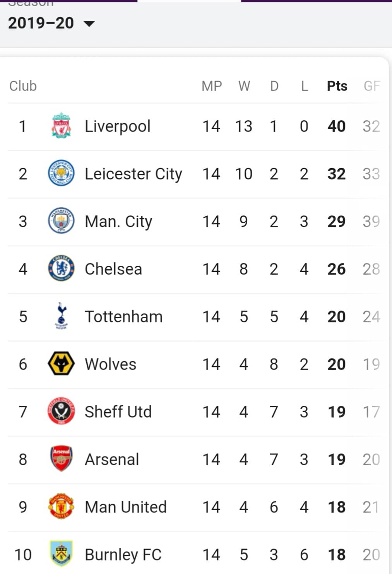Viewport: 392px width, 574px height.
Task: Open the Tottenham team name link
Action: pos(124,316)
